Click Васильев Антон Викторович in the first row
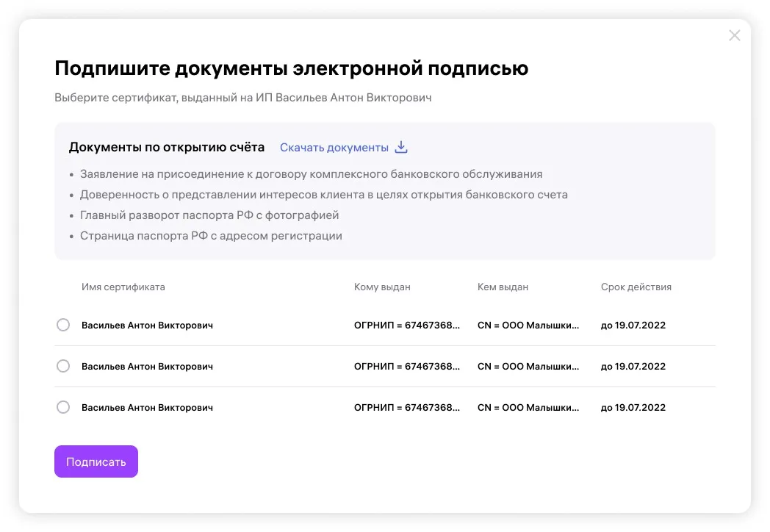The image size is (770, 532). [147, 325]
